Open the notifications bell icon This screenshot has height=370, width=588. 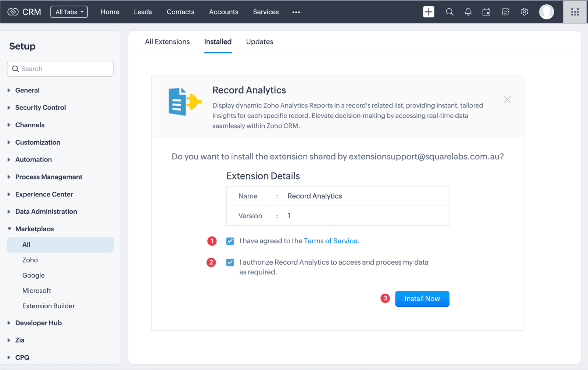pyautogui.click(x=468, y=12)
